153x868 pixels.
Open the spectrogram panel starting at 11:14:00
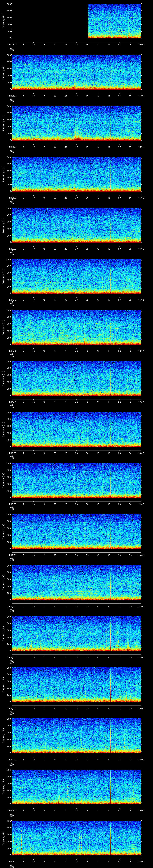[x=76, y=276]
